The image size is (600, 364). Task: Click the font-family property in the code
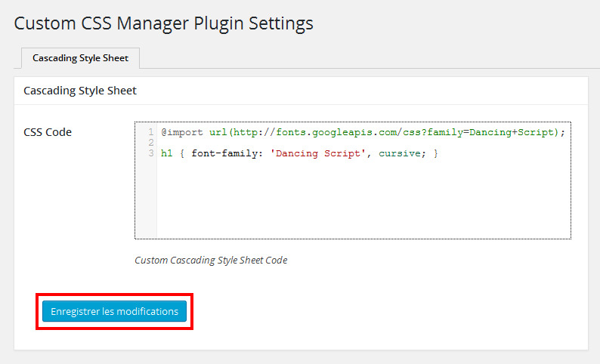[224, 153]
